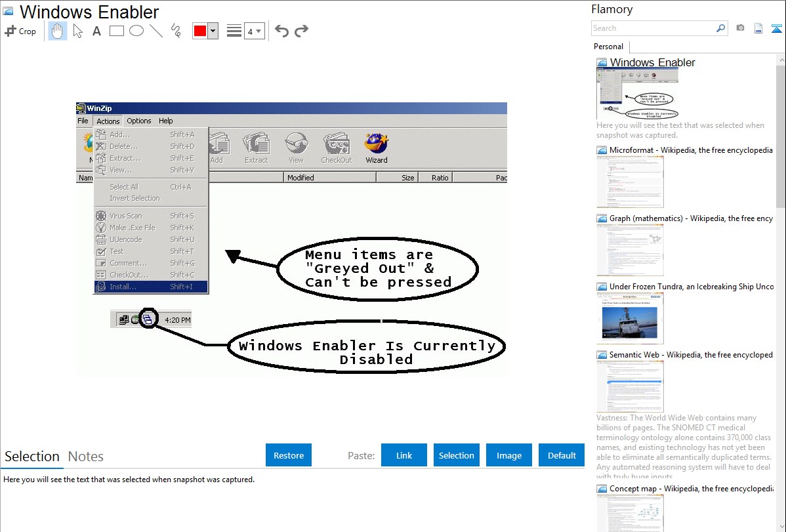
Task: Click the icon beside Microformat snapshot title
Action: point(602,150)
